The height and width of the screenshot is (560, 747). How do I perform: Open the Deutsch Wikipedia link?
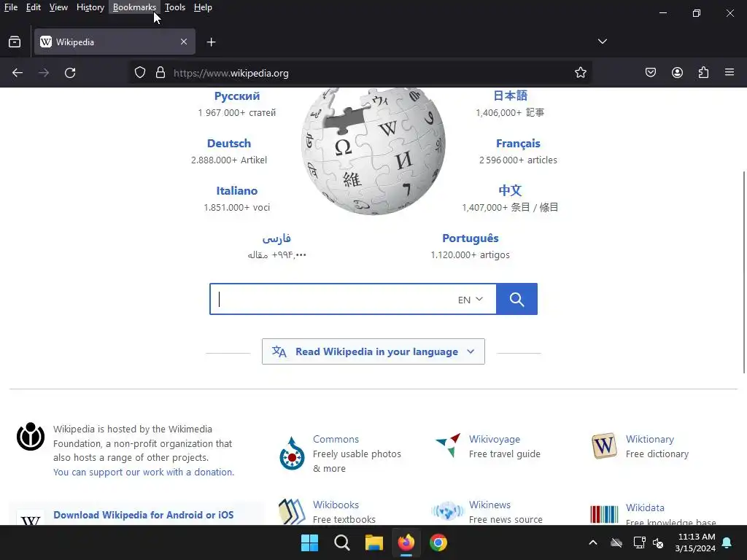click(228, 144)
